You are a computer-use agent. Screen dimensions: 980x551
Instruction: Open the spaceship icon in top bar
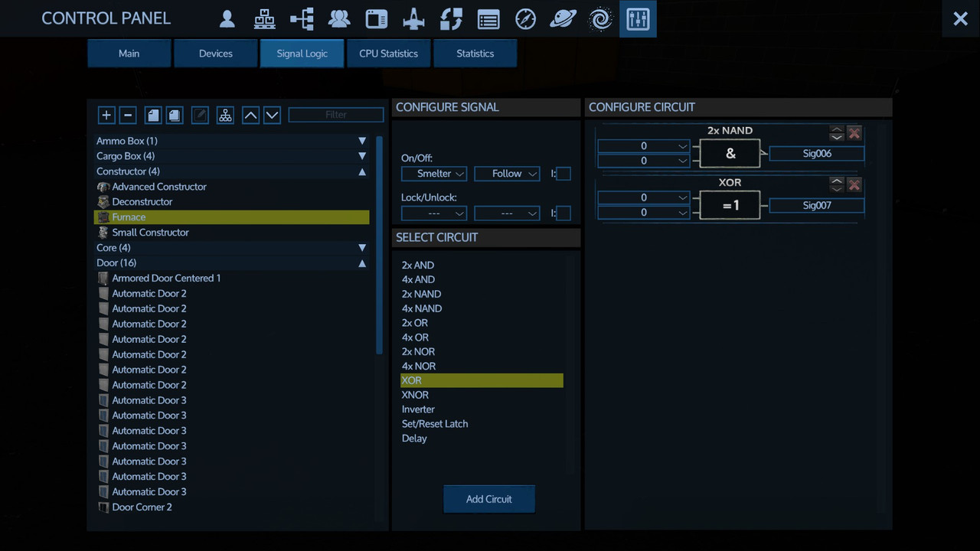coord(413,19)
